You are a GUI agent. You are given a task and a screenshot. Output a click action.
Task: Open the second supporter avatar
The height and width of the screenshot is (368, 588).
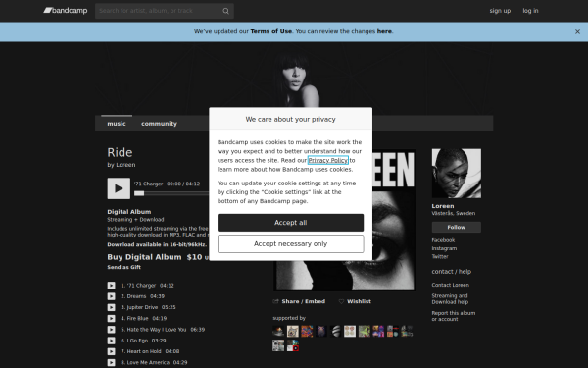point(292,332)
